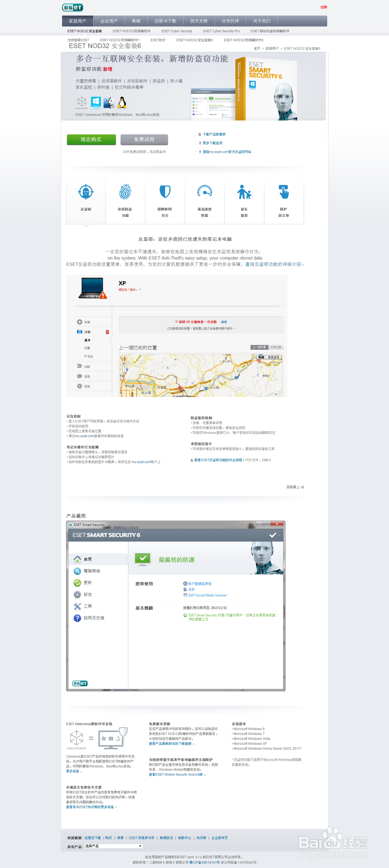Click the 設定 gear icon in Smart Security screenshot
This screenshot has height=868, width=389.
click(x=77, y=594)
